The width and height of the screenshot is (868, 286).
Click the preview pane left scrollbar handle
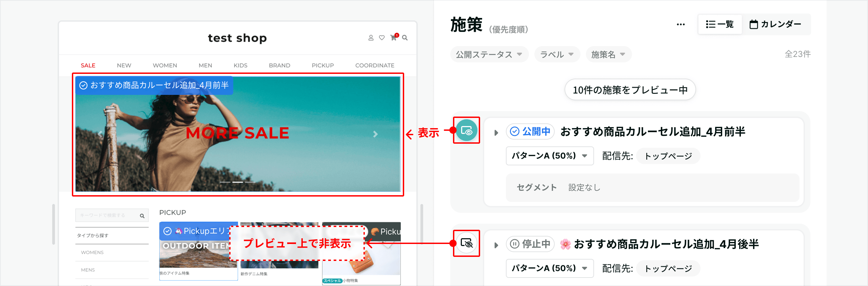click(54, 224)
